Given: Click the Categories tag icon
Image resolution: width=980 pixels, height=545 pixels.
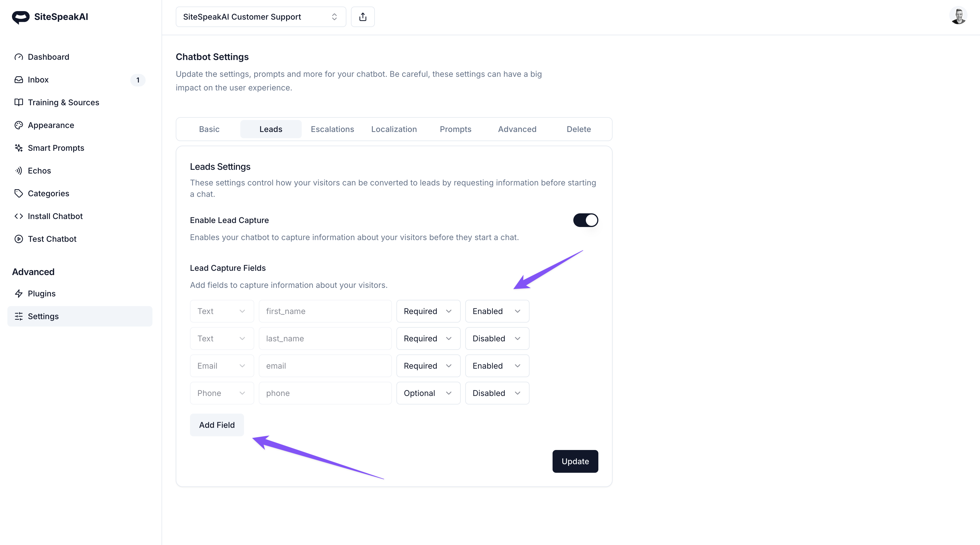Looking at the screenshot, I should [x=19, y=193].
